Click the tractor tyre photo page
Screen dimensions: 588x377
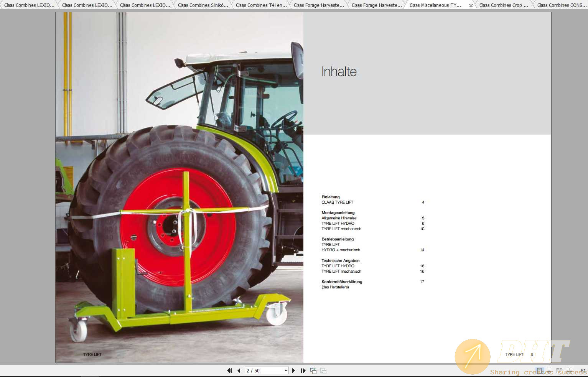click(180, 188)
